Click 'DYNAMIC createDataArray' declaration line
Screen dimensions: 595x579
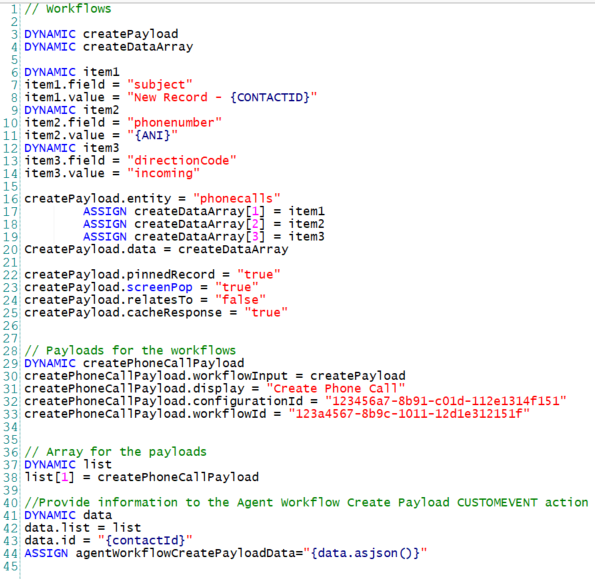point(109,47)
